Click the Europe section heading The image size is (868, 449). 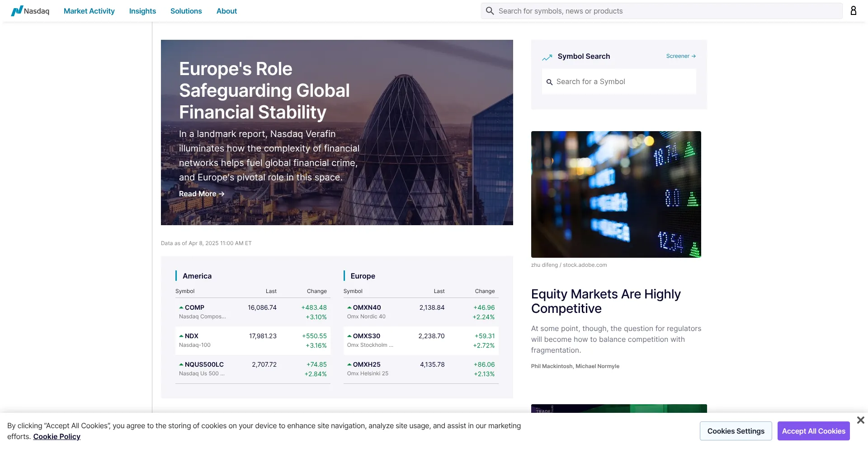click(x=363, y=276)
